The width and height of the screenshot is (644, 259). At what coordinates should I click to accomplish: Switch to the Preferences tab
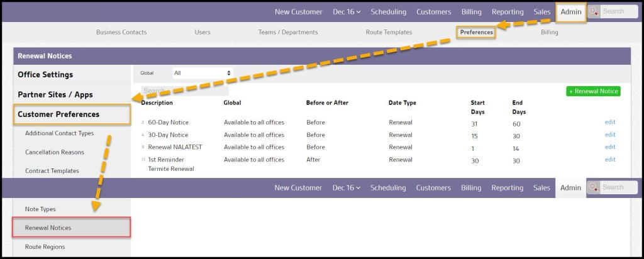(476, 32)
